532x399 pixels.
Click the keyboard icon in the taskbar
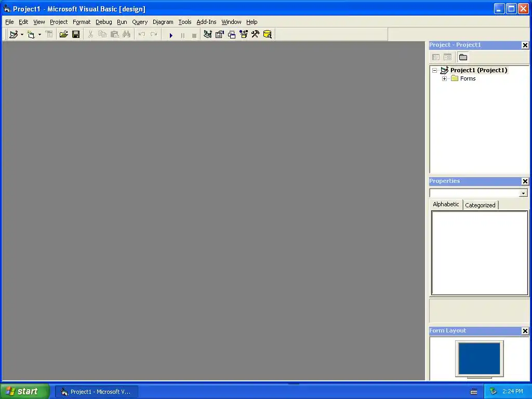pos(474,392)
